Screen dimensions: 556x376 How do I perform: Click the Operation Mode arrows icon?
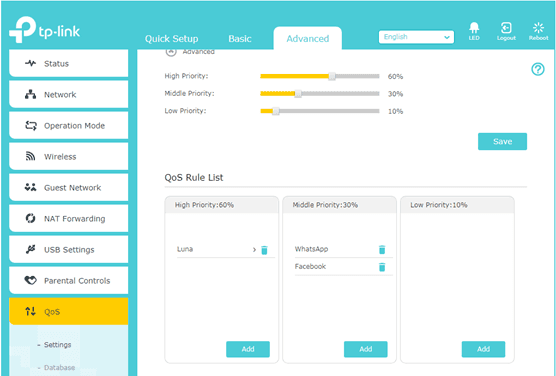(30, 126)
